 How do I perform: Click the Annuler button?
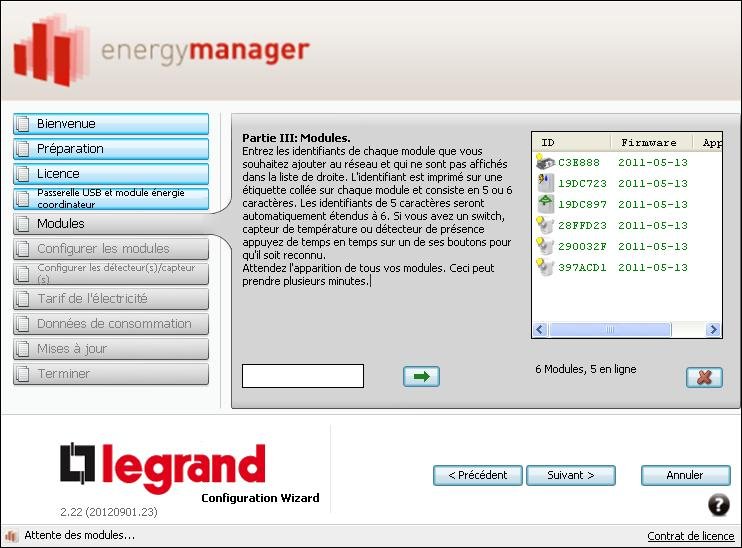(685, 475)
